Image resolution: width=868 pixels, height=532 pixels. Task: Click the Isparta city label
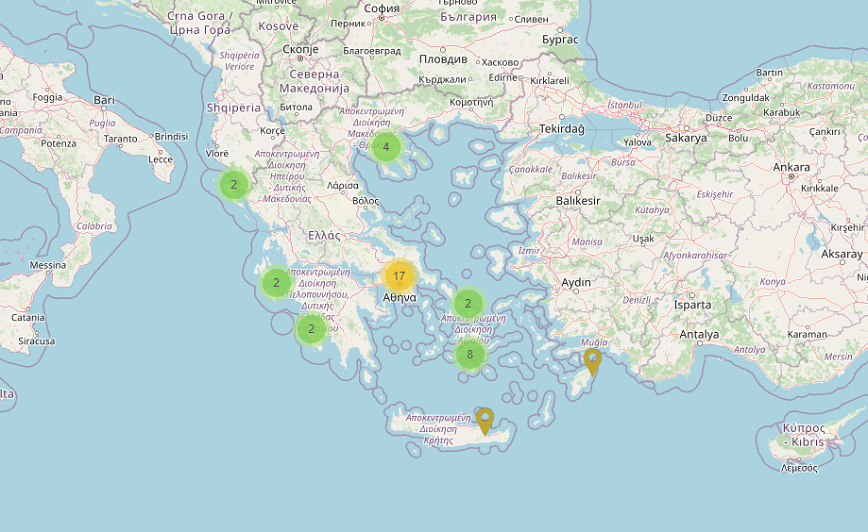click(693, 305)
